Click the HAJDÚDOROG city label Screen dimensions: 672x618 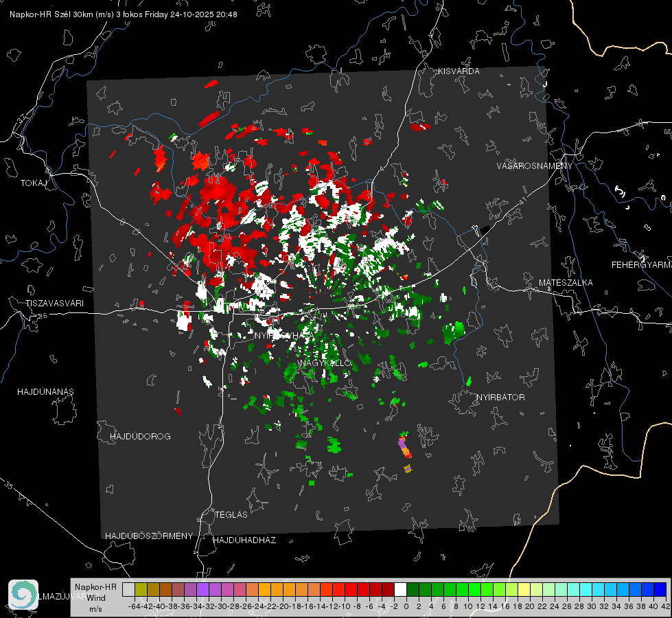click(140, 437)
